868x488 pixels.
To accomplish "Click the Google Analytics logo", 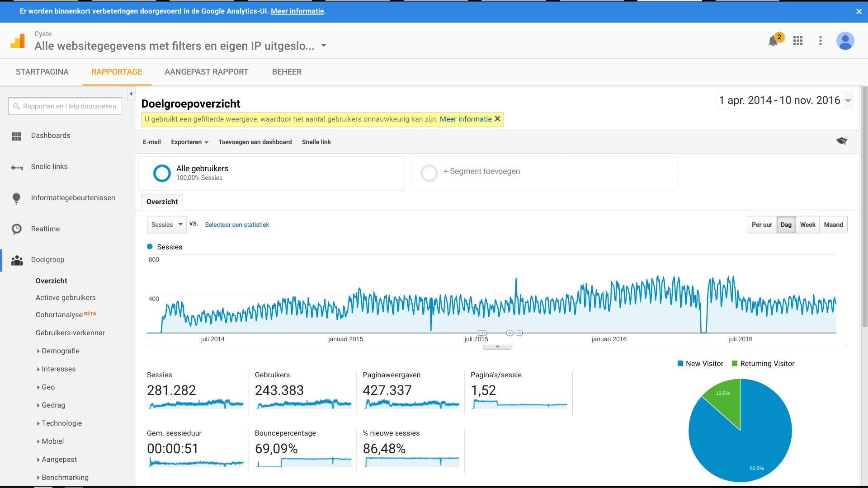I will coord(18,41).
